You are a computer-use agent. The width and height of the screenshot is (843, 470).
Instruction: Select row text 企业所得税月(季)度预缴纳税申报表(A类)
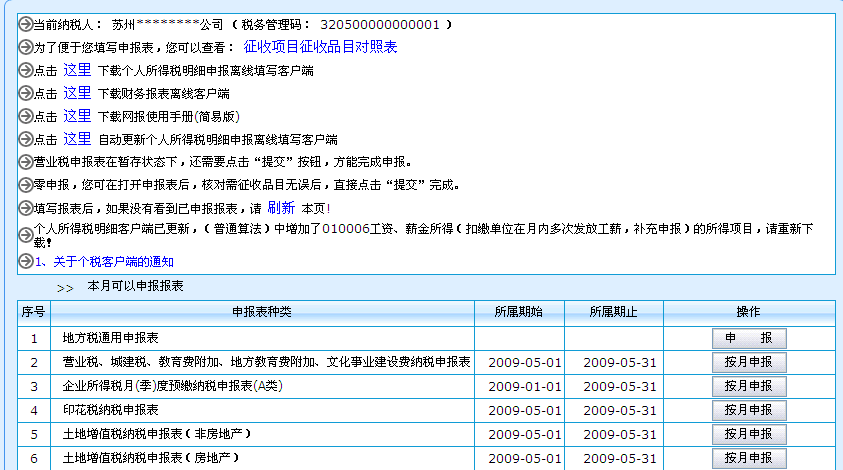pos(173,386)
